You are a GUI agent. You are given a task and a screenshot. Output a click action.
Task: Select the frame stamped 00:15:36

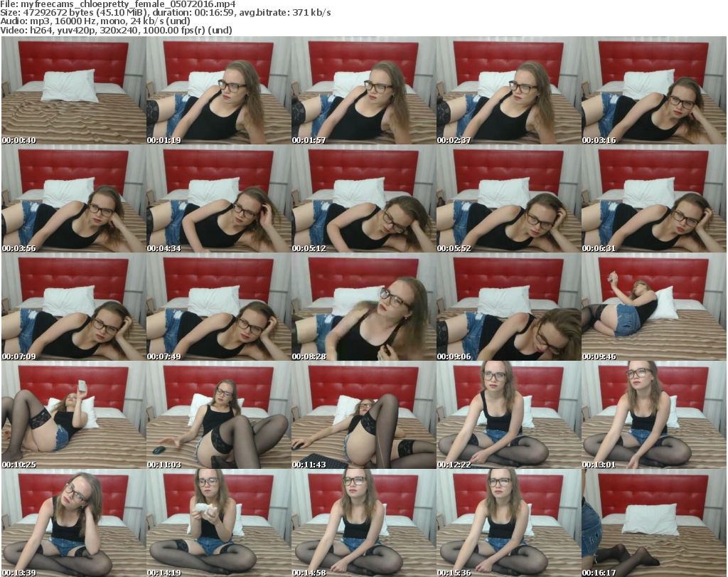pos(508,523)
